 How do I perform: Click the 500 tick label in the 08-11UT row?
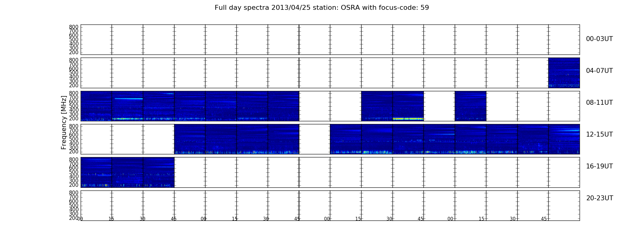click(x=74, y=106)
